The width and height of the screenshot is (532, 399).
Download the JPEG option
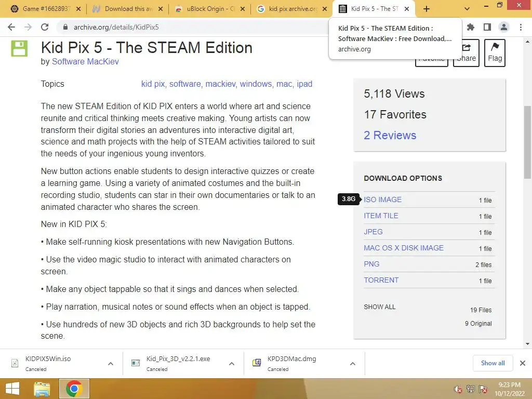coord(373,232)
